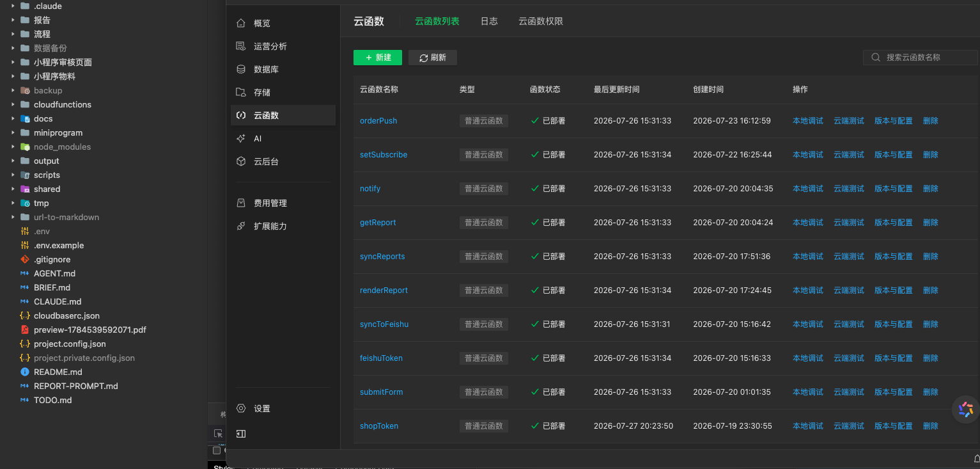The image size is (980, 469).
Task: Click the colorful floating assistant icon
Action: (965, 409)
